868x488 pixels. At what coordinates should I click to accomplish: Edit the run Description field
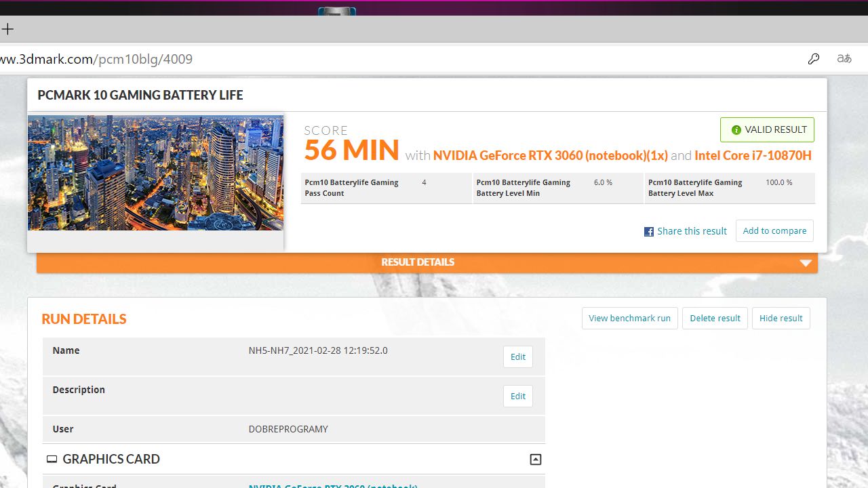518,396
